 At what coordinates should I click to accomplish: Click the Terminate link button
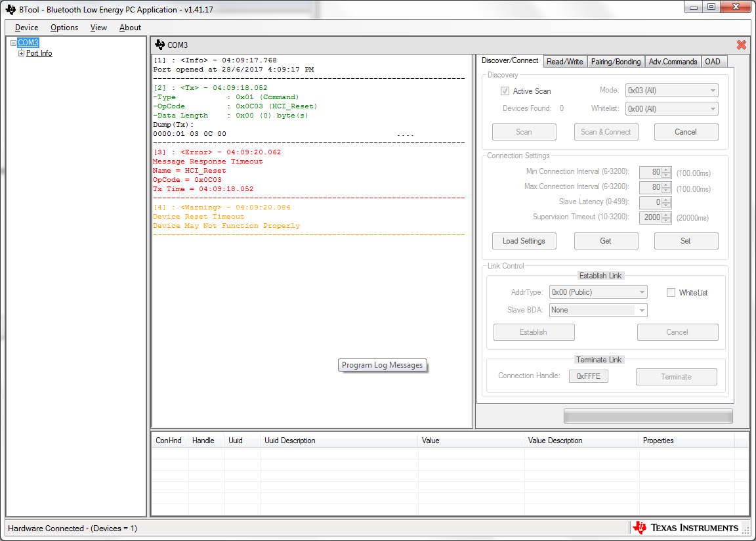tap(677, 377)
